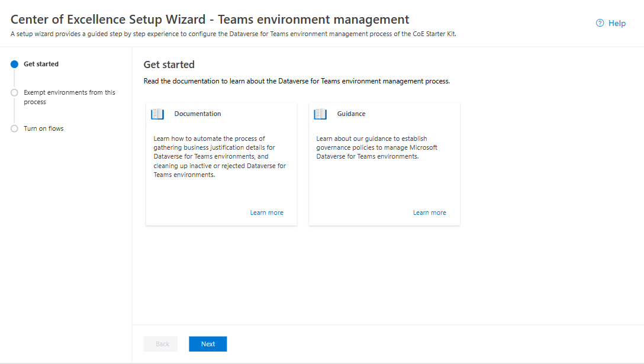Click the Guidance card title
Viewport: 644px width, 364px height.
coord(351,114)
